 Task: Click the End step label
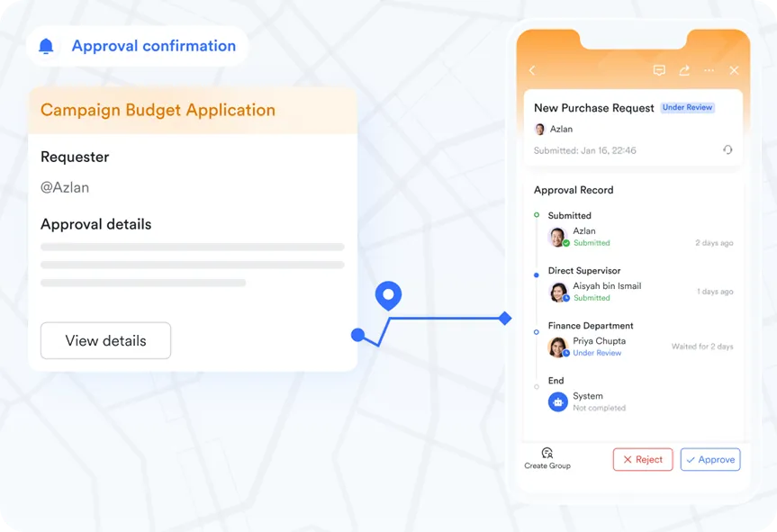[556, 381]
